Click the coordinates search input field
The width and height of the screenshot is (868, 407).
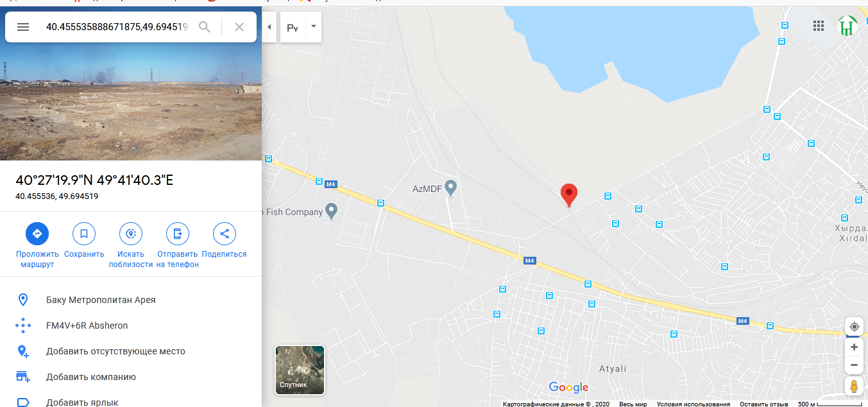tap(117, 27)
